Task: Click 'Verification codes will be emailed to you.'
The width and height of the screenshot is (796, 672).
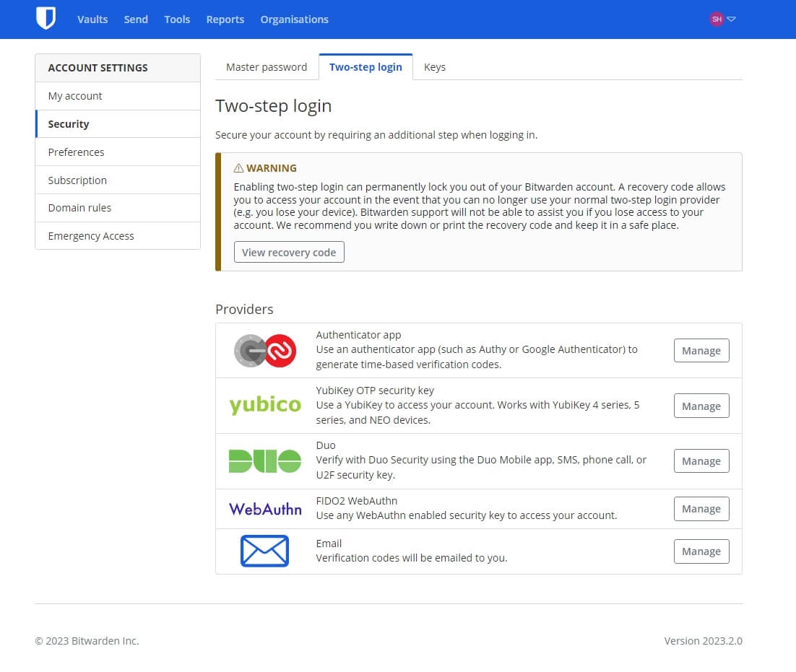Action: tap(412, 558)
